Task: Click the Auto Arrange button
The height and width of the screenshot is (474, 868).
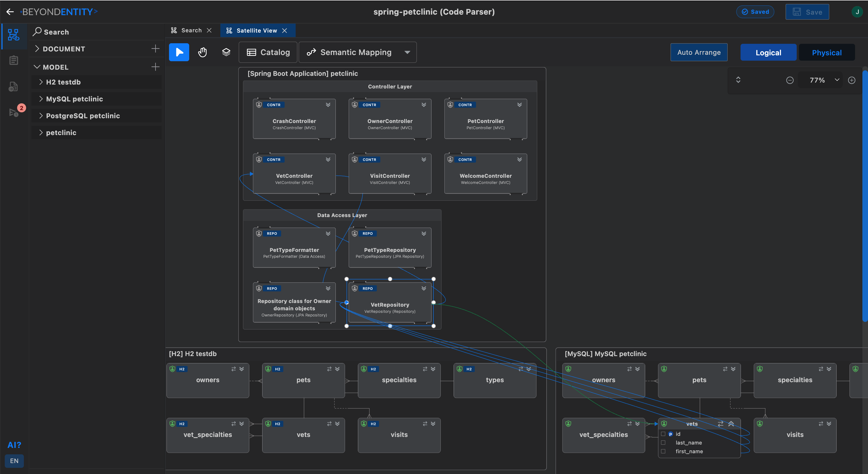Action: (699, 52)
